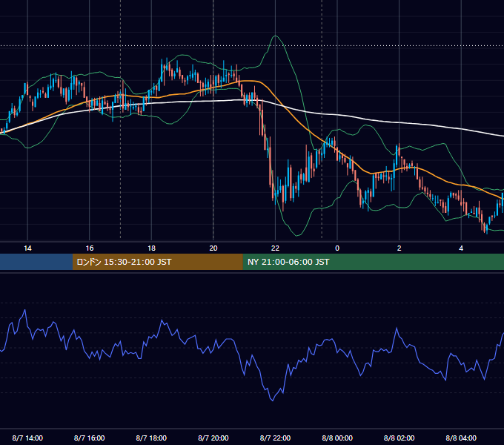Click the 8/7 22:00 label on oscillator axis

275,438
